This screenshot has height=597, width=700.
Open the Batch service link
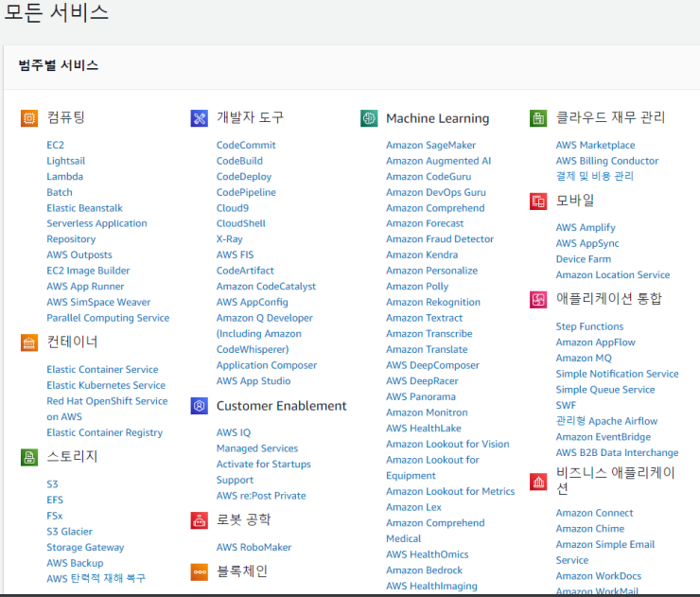click(x=60, y=192)
